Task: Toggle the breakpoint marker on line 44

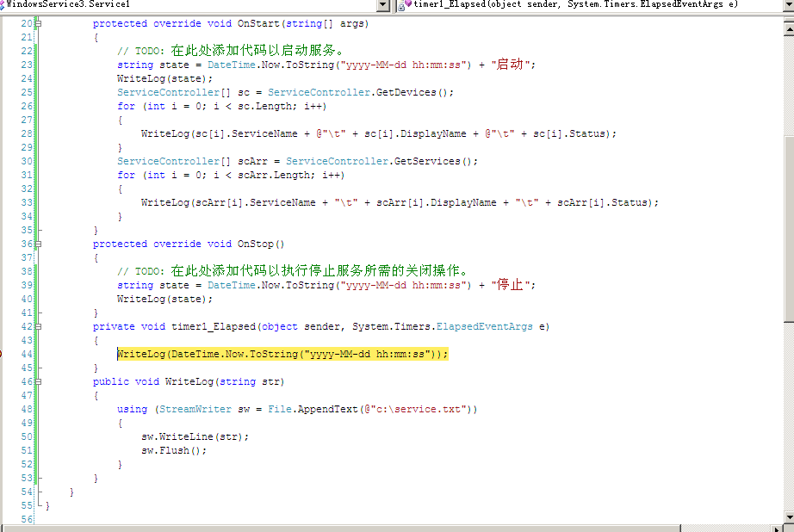Action: [1, 354]
